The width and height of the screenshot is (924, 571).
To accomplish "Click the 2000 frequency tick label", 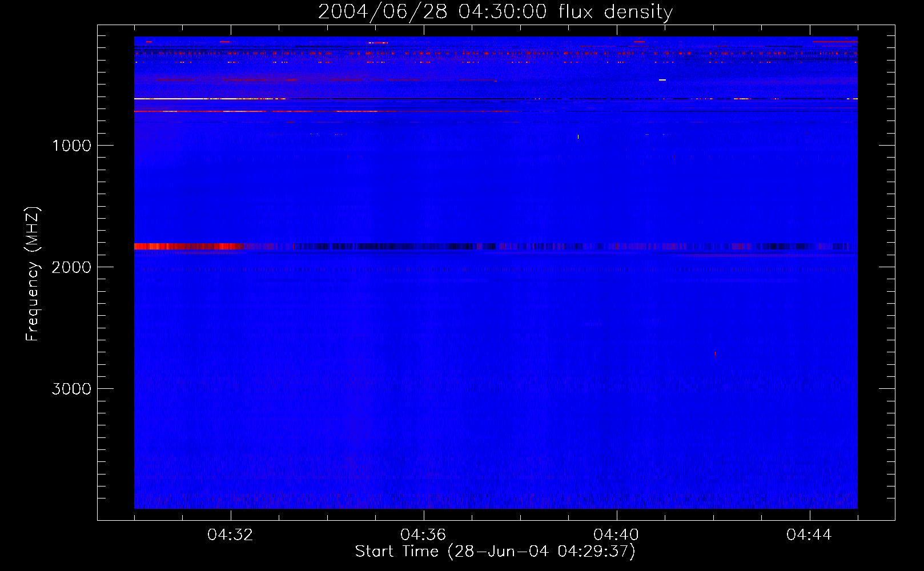I will pyautogui.click(x=71, y=267).
